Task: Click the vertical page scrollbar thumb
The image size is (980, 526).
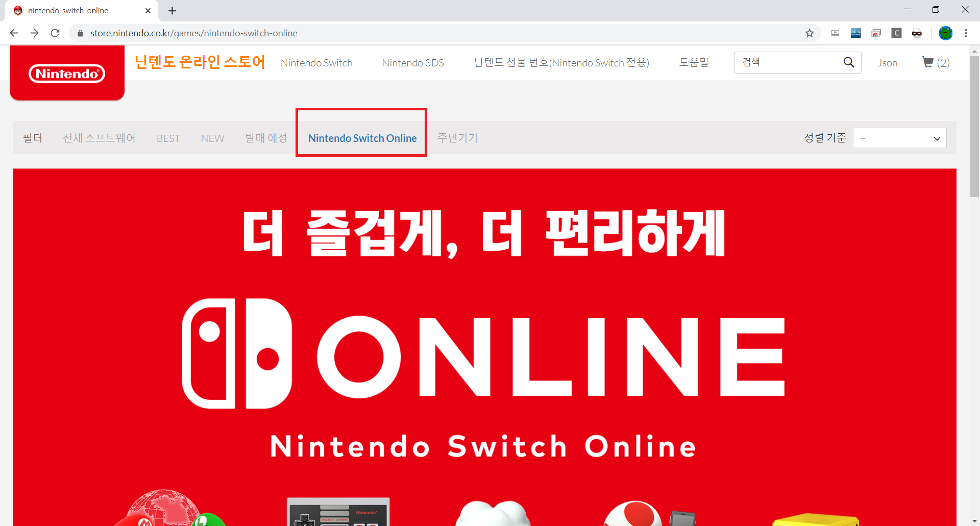Action: point(974,126)
